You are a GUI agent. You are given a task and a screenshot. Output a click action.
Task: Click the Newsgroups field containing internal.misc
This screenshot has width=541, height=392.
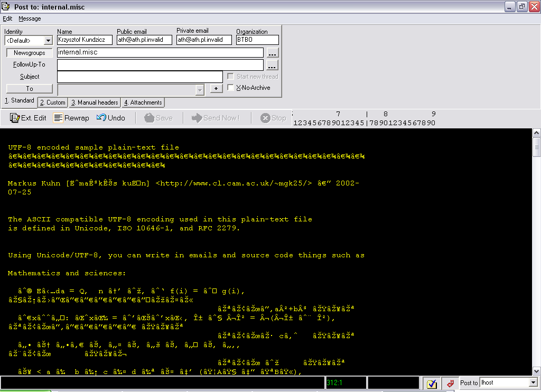160,52
